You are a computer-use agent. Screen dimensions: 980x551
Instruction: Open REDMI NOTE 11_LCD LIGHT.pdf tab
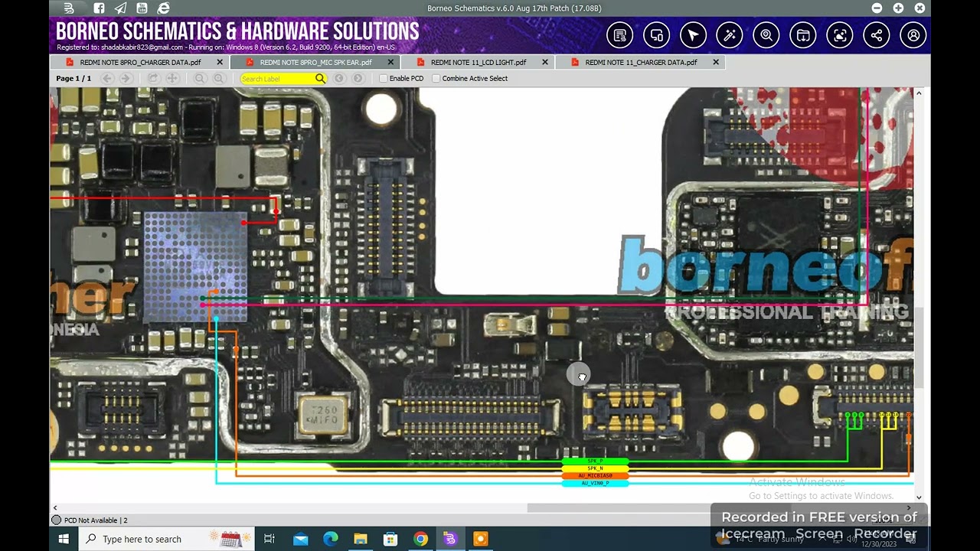tap(479, 62)
